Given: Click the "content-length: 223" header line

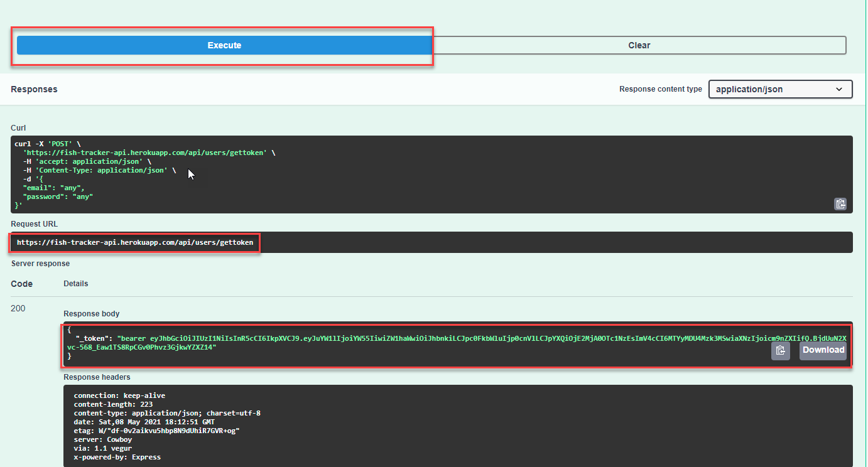Looking at the screenshot, I should [x=113, y=404].
